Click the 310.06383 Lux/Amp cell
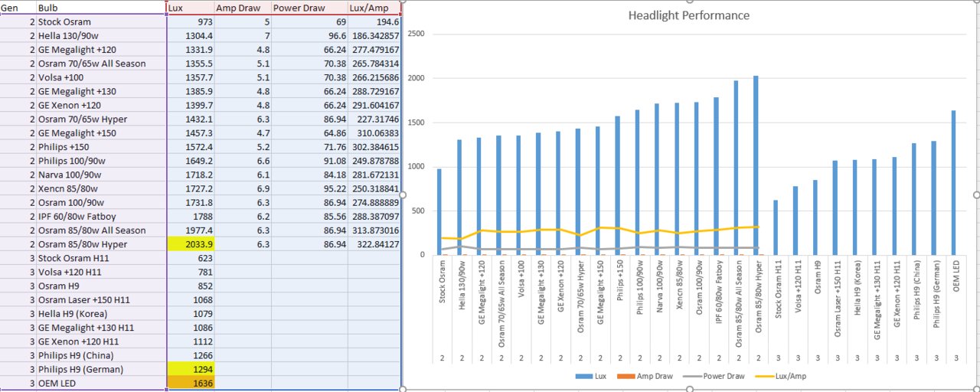 tap(374, 132)
